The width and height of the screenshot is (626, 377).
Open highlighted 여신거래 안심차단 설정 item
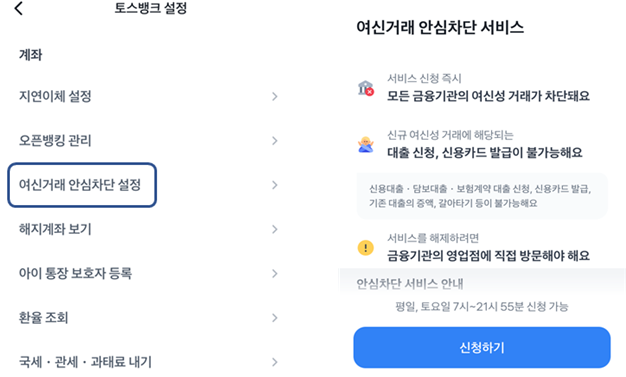[82, 185]
